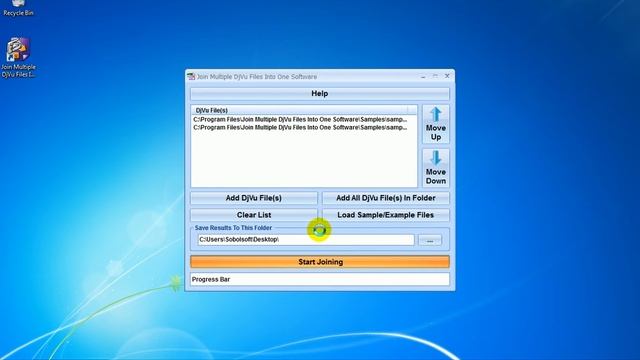Click the application icon in title bar
The image size is (640, 360).
[191, 76]
